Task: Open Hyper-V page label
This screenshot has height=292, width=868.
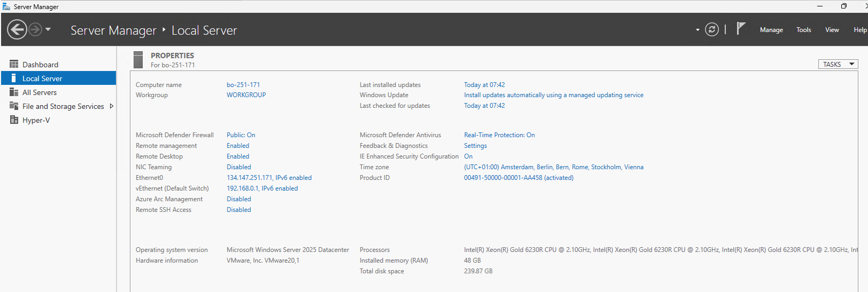Action: (36, 120)
